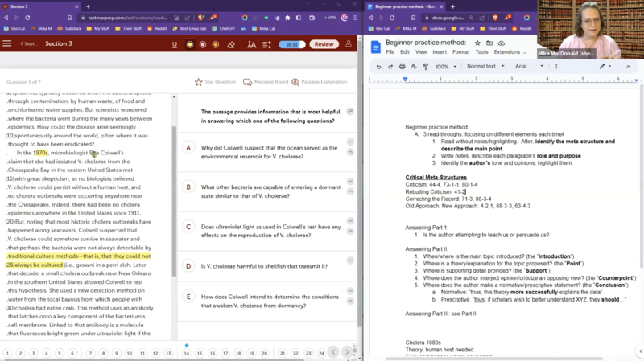Expand the Arial font dropdown
This screenshot has height=361, width=644.
click(x=529, y=67)
